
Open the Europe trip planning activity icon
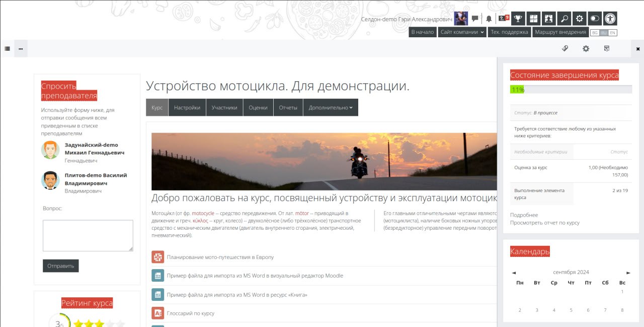[157, 257]
